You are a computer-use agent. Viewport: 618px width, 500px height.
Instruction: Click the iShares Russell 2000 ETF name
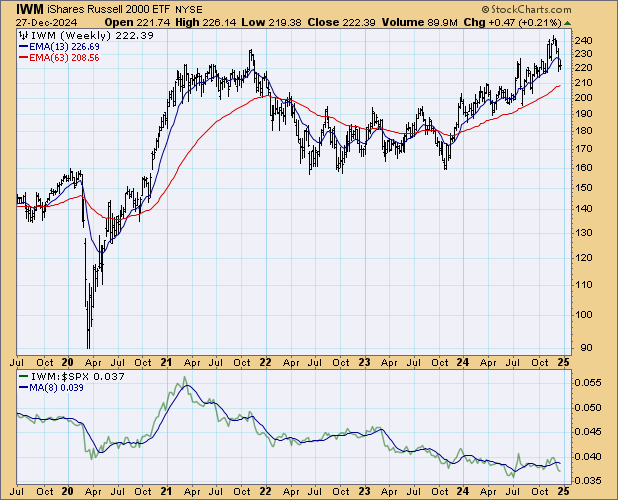(x=109, y=9)
